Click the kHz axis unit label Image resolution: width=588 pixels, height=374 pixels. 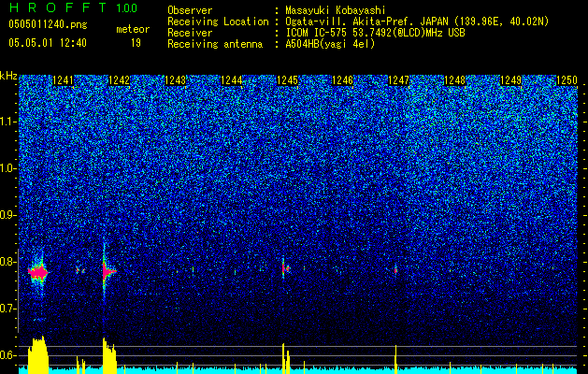[x=8, y=76]
